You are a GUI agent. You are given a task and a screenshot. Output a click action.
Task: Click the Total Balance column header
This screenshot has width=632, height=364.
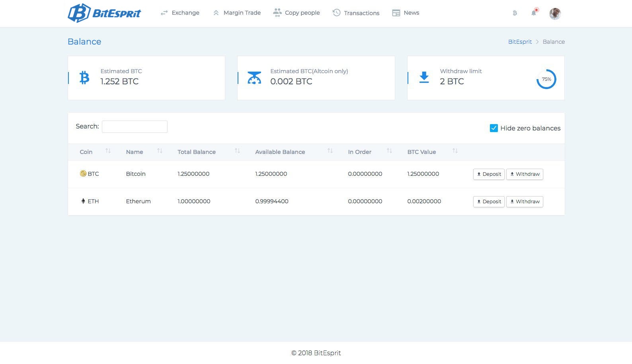tap(197, 152)
